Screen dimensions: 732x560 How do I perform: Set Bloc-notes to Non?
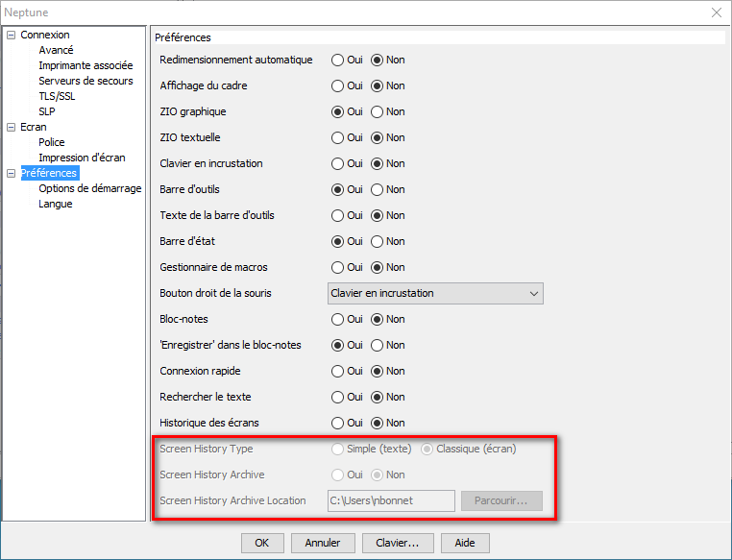coord(388,319)
